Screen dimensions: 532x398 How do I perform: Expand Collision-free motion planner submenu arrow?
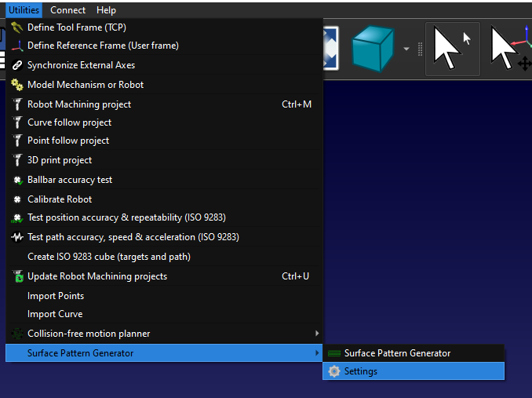[317, 334]
